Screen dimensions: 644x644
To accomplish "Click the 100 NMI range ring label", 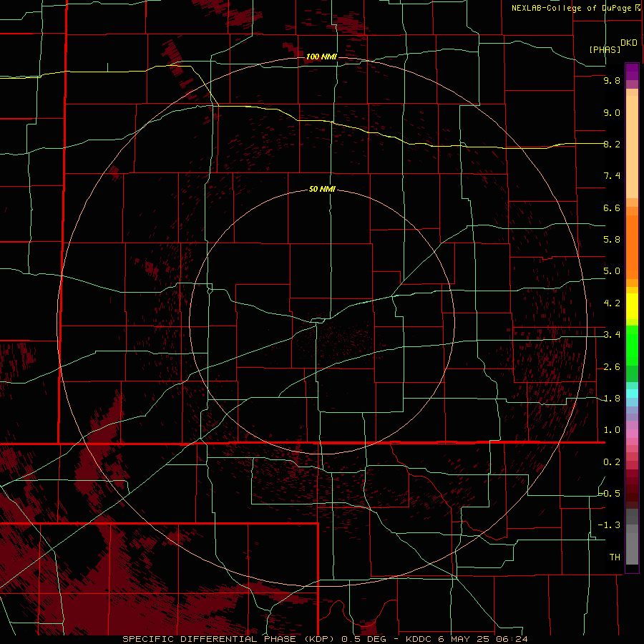I will click(321, 57).
